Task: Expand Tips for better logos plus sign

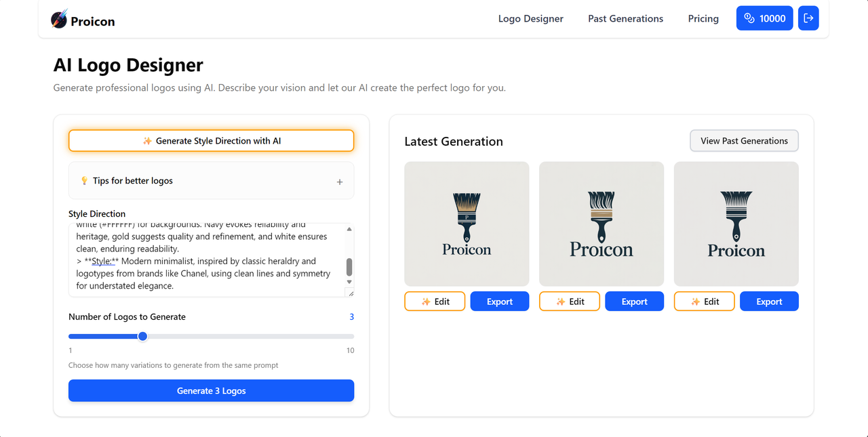Action: [x=340, y=182]
